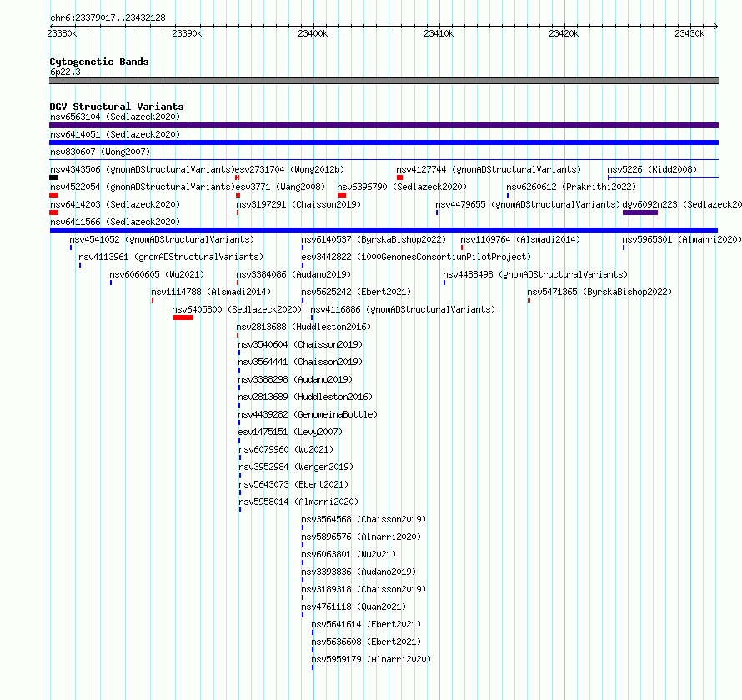The image size is (742, 700).
Task: Open nsv4439282 (GenomeinaBottle) variant
Action: 308,414
